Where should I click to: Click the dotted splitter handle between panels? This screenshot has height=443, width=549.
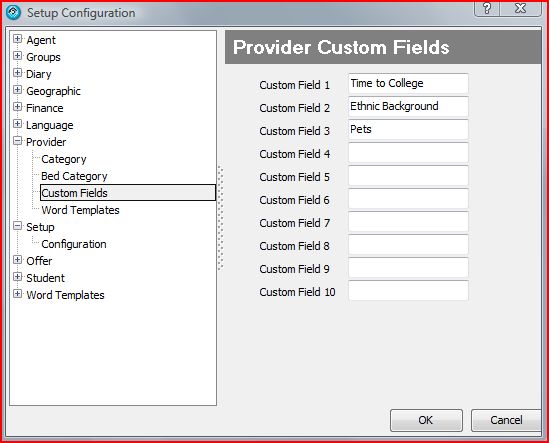(220, 218)
